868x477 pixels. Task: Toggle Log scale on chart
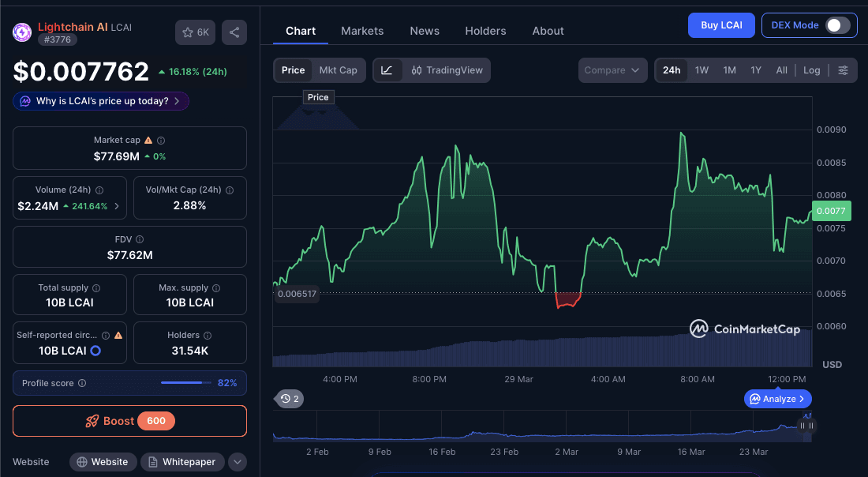click(811, 70)
